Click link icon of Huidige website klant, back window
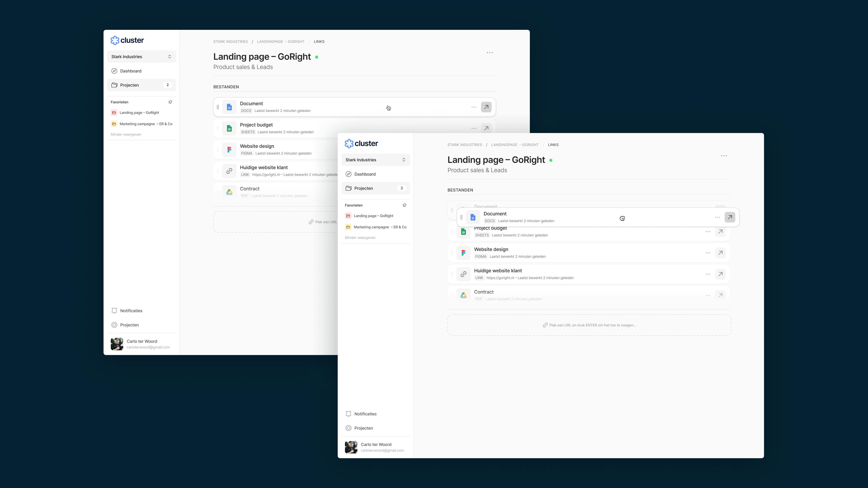 pyautogui.click(x=229, y=171)
